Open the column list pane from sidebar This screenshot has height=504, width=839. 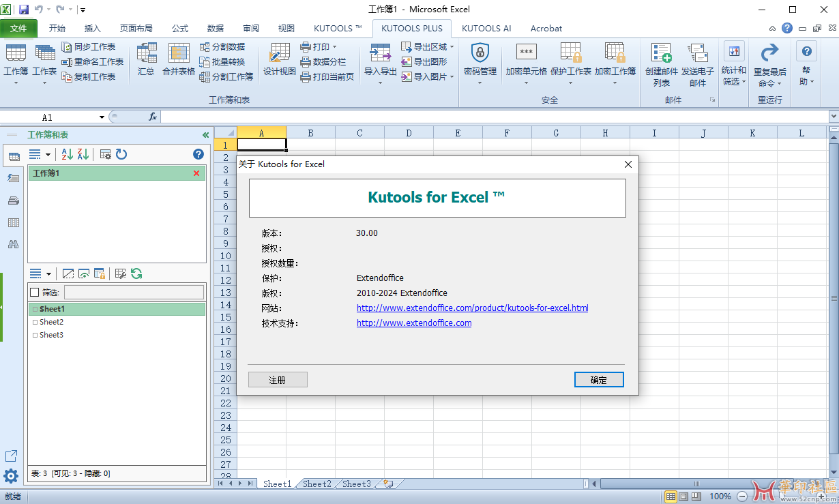(13, 223)
